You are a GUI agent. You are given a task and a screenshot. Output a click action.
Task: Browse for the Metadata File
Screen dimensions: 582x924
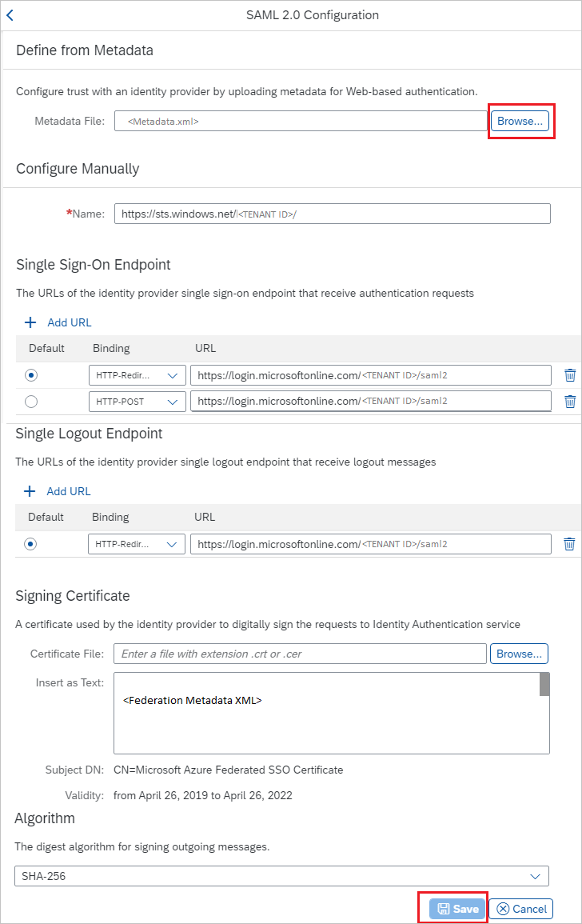coord(521,121)
